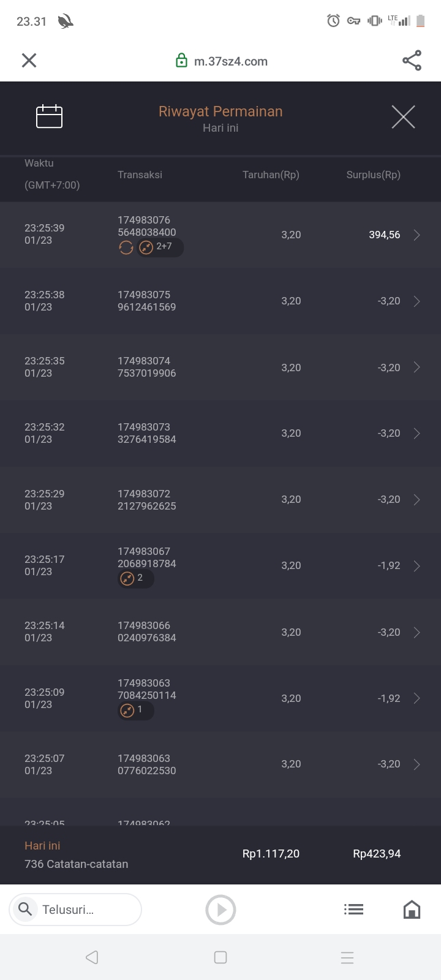Screen dimensions: 441x980
Task: Tap the share icon in browser bar
Action: tap(412, 60)
